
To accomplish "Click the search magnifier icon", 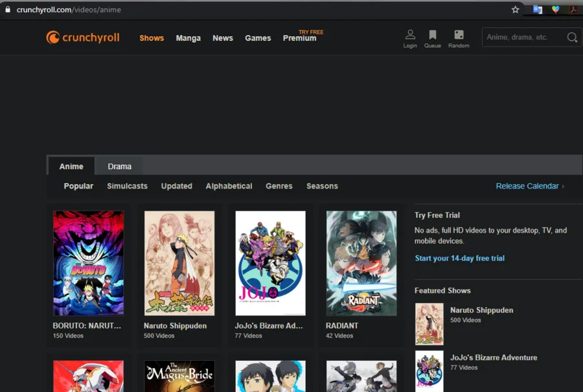I will (572, 37).
